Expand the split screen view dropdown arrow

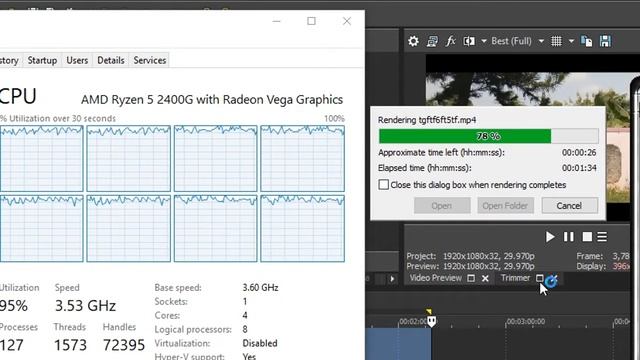(x=484, y=41)
